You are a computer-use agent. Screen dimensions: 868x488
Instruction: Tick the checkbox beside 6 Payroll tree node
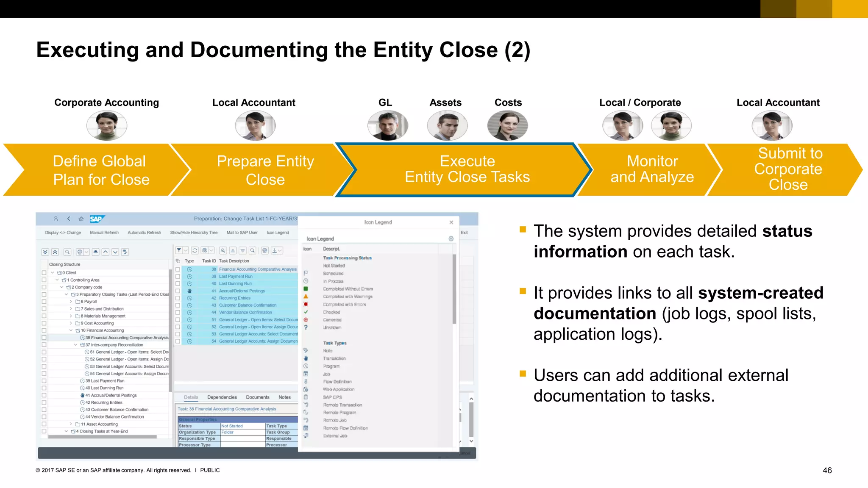(44, 302)
